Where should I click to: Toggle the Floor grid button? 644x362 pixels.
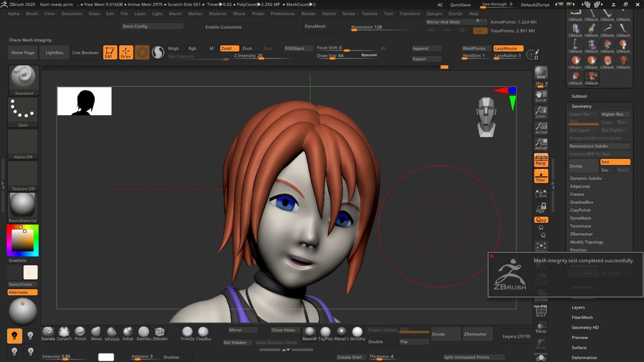coord(541,176)
